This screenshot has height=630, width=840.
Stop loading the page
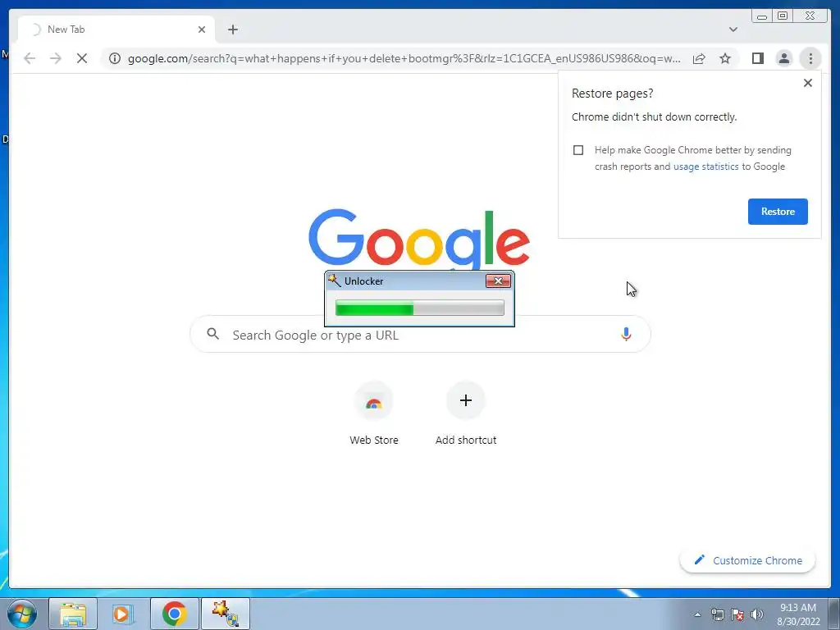coord(82,58)
